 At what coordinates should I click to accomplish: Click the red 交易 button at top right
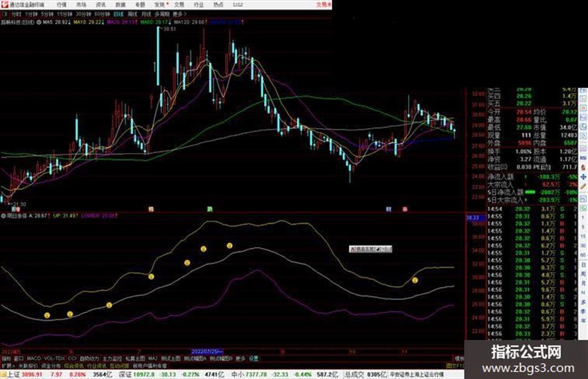click(324, 4)
